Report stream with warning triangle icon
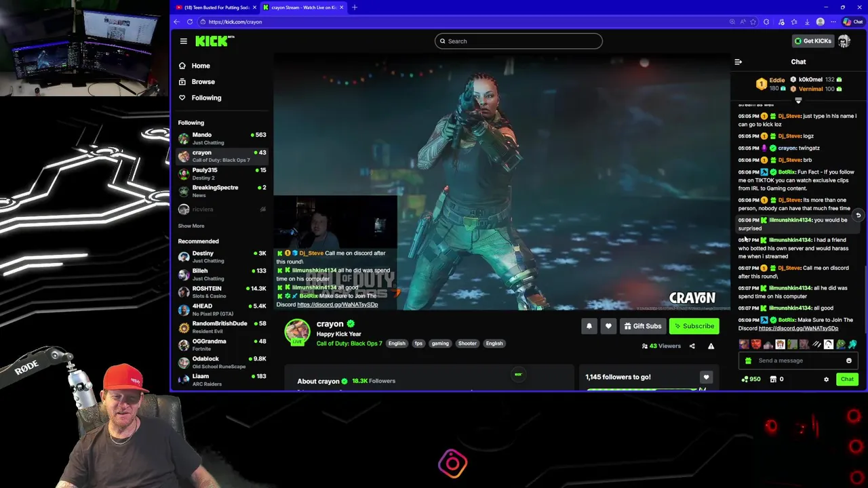868x488 pixels. [x=711, y=346]
